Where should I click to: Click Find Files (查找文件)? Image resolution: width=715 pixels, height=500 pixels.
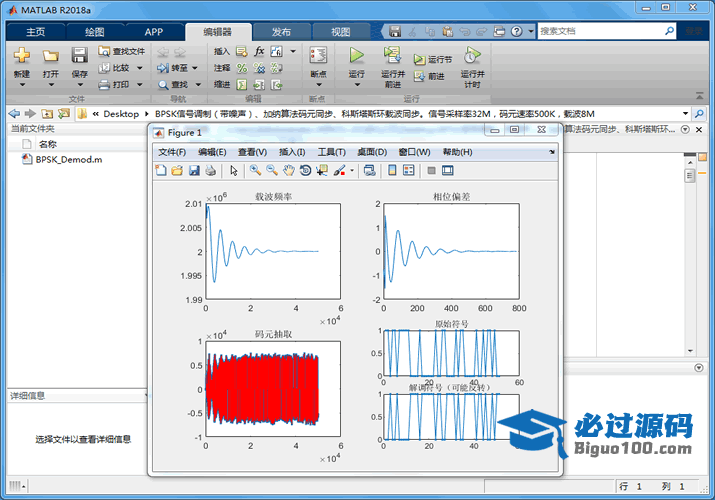121,51
